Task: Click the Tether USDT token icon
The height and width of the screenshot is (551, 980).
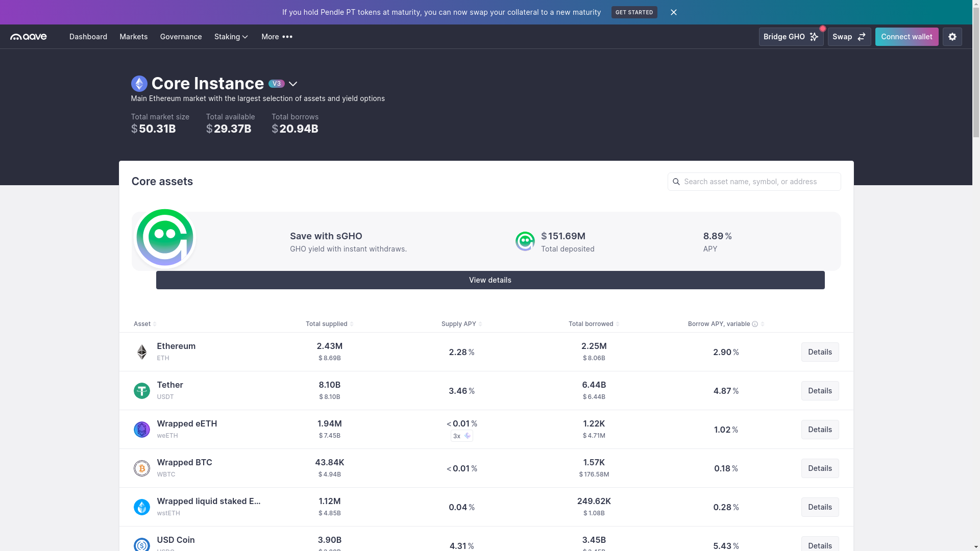Action: pyautogui.click(x=142, y=391)
